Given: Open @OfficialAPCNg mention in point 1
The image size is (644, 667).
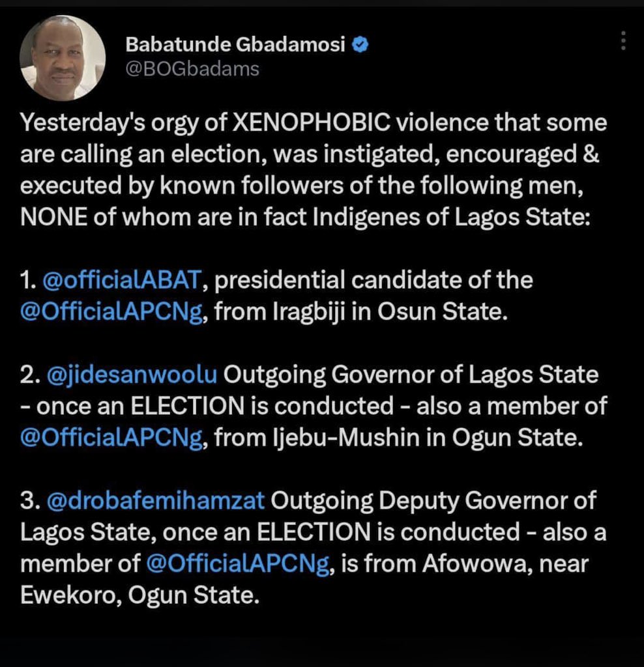Looking at the screenshot, I should click(x=111, y=312).
